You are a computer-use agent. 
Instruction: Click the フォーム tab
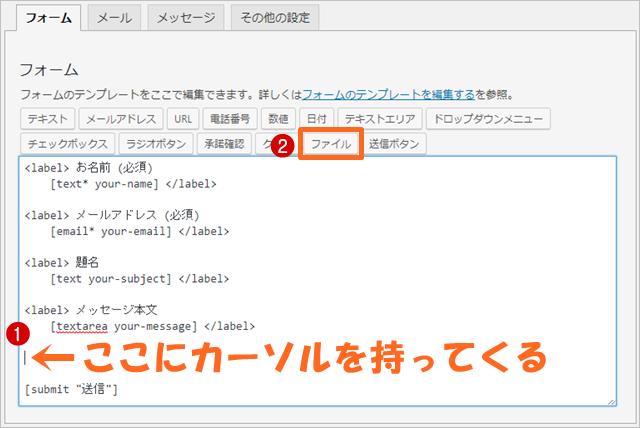point(48,18)
